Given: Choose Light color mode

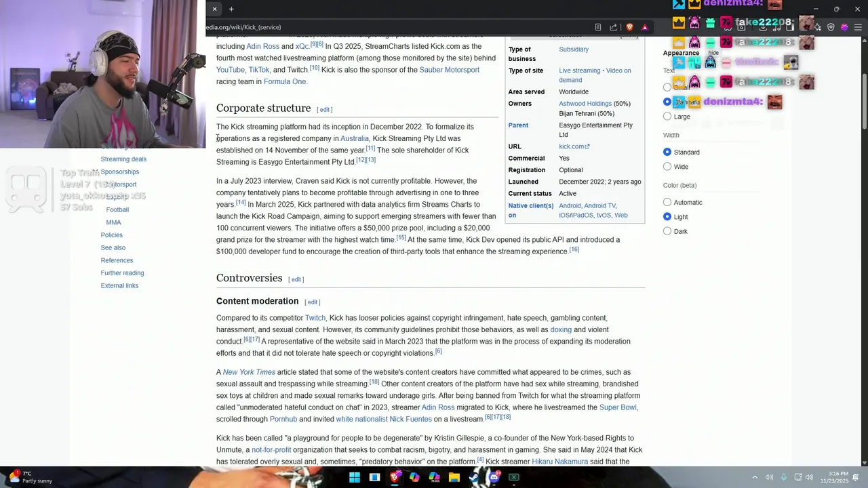Looking at the screenshot, I should pyautogui.click(x=667, y=217).
